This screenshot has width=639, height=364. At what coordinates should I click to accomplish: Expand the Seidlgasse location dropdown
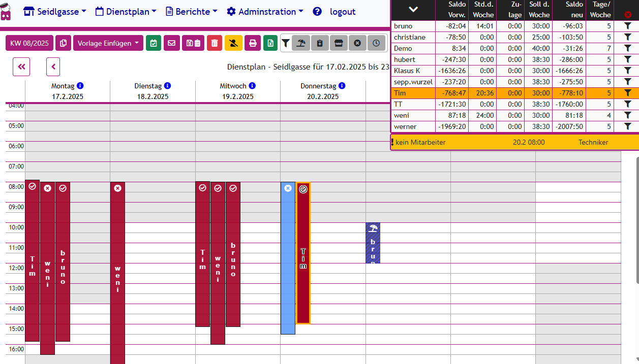pos(55,11)
